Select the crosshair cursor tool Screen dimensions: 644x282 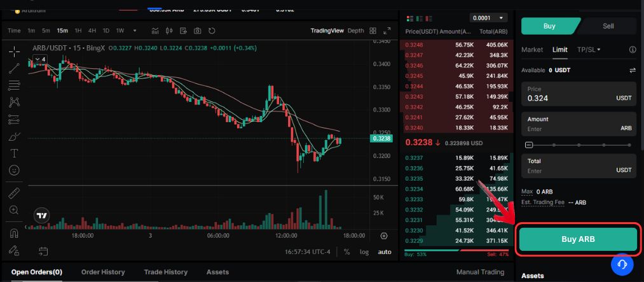pos(14,52)
